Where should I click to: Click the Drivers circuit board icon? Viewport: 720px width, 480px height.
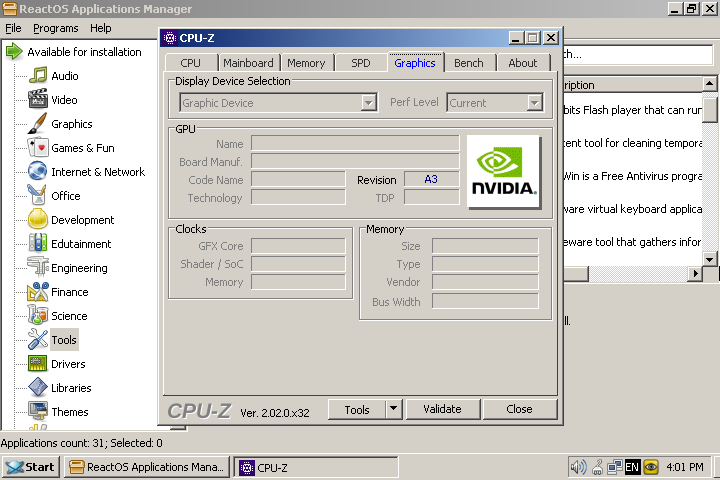click(38, 363)
